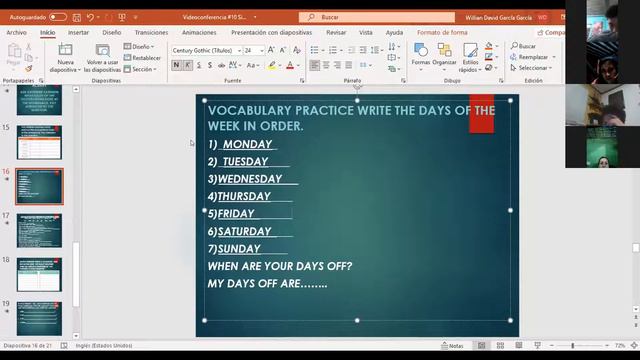640x360 pixels.
Task: Select slide 17 thumbnail
Action: click(39, 231)
